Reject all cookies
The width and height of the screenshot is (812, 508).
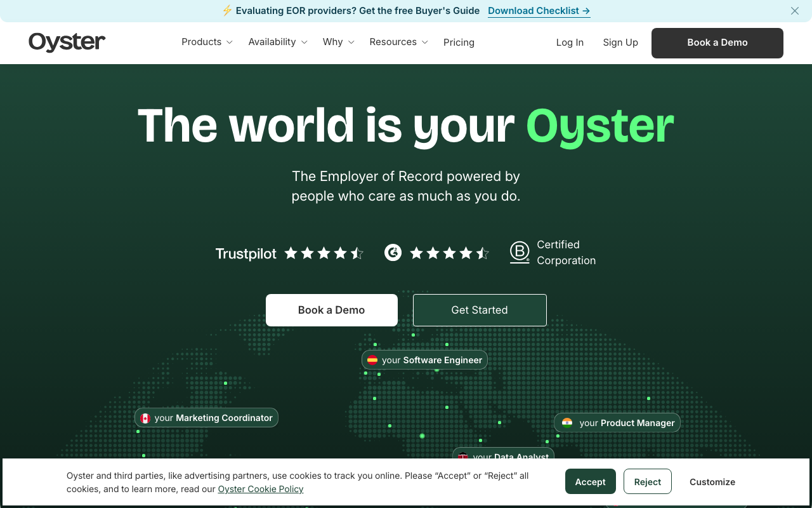pyautogui.click(x=648, y=482)
